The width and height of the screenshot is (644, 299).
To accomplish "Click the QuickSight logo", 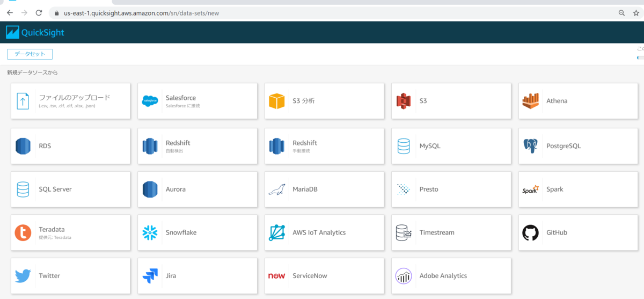I will click(x=35, y=33).
